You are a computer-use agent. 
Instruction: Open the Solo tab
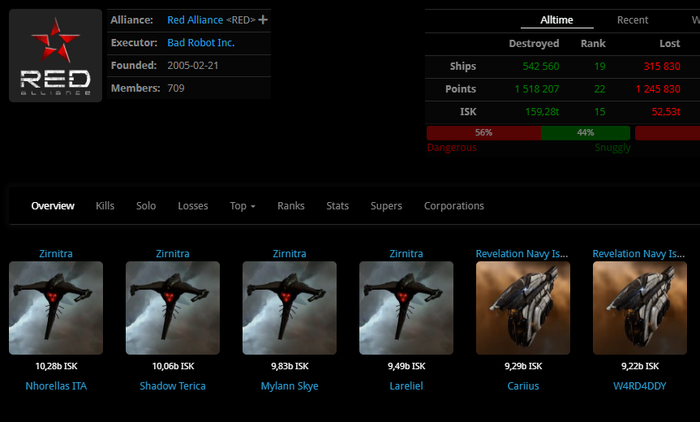146,206
